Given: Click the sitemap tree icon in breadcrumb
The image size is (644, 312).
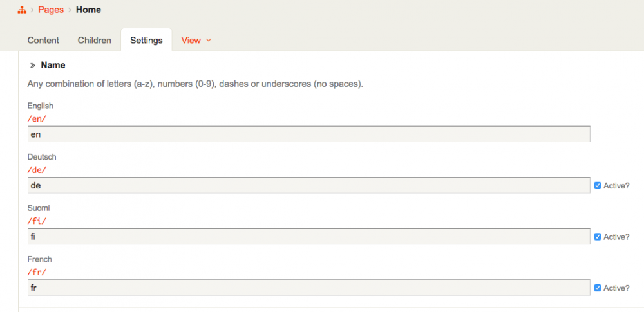Looking at the screenshot, I should pos(22,10).
